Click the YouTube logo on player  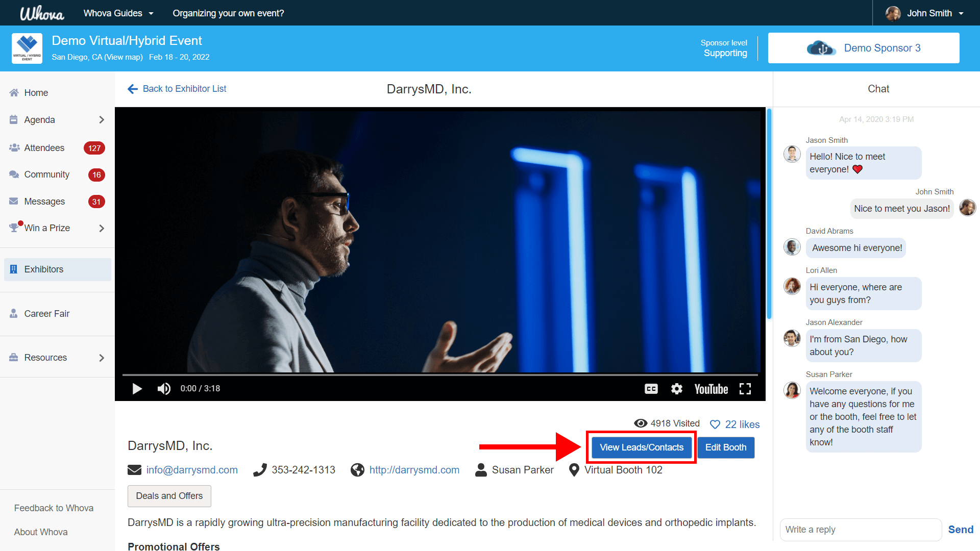pos(711,389)
